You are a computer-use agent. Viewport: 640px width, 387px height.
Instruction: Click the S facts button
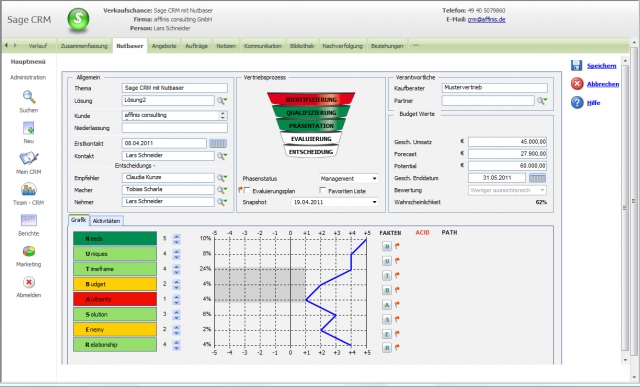[x=387, y=319]
